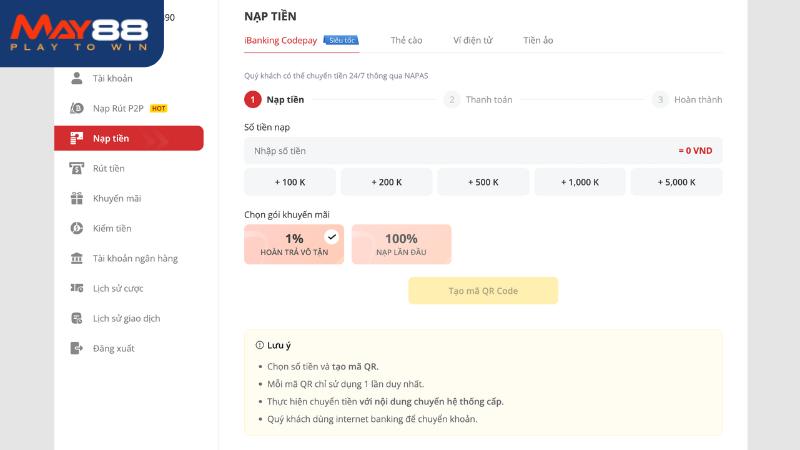Select the 100% Nạp lần đầu package

click(402, 244)
